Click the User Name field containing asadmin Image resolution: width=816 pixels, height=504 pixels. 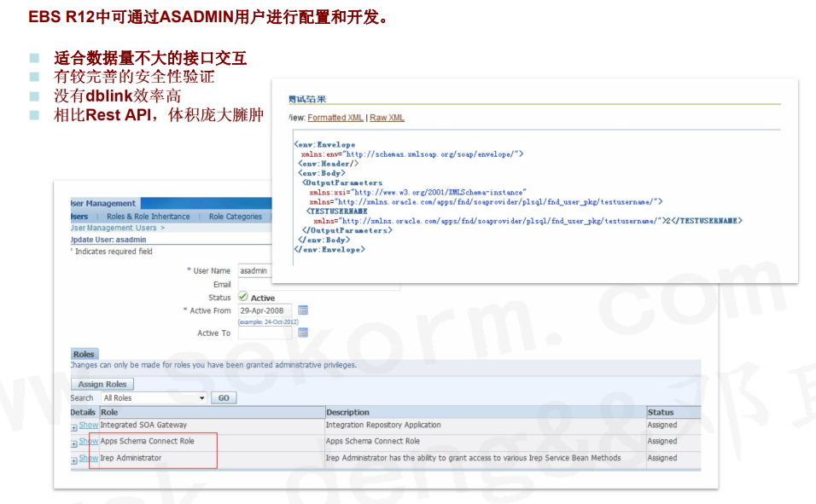pos(255,270)
